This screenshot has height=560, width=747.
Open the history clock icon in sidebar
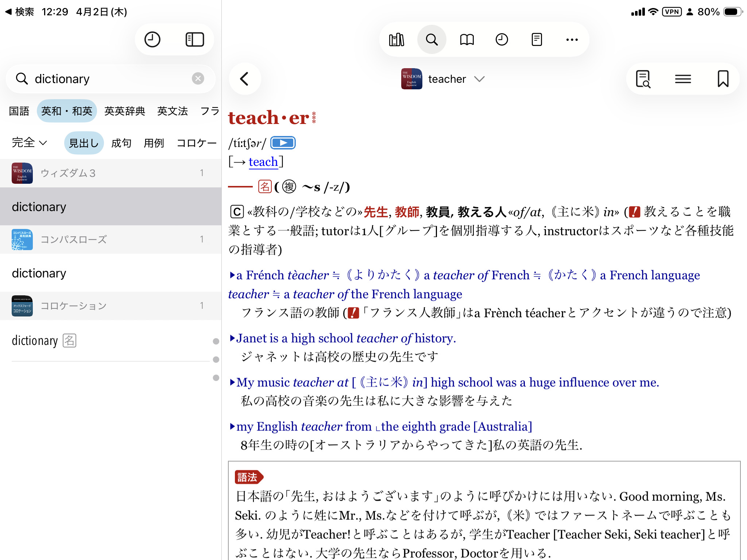[x=152, y=39]
